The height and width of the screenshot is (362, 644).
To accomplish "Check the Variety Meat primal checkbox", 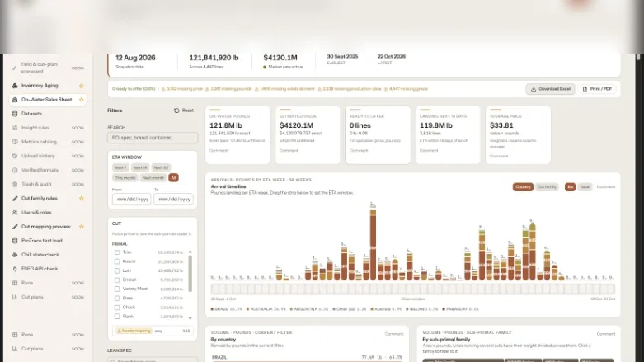I will pyautogui.click(x=117, y=289).
